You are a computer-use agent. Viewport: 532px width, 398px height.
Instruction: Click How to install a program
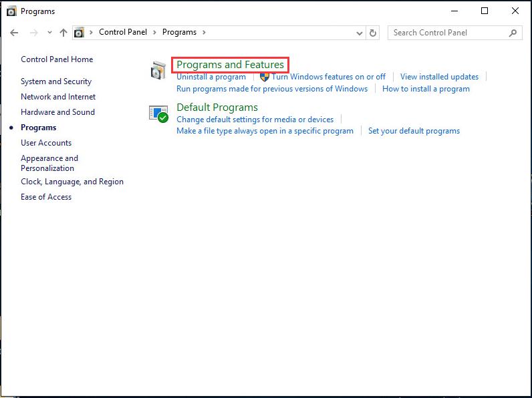tap(426, 89)
